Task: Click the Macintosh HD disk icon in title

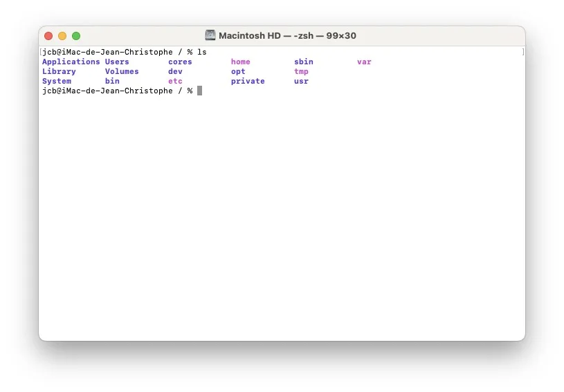Action: 210,35
